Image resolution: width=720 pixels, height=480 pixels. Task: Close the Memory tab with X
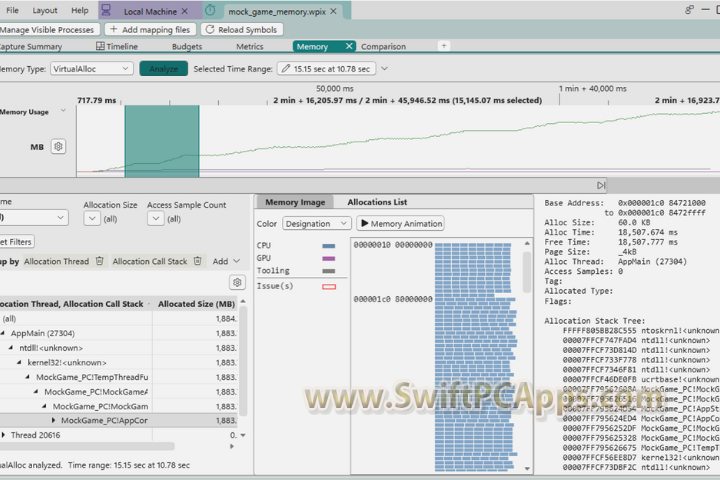click(348, 46)
